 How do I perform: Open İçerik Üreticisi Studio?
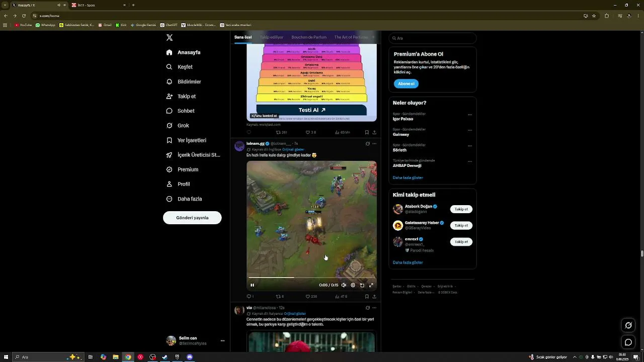(193, 155)
